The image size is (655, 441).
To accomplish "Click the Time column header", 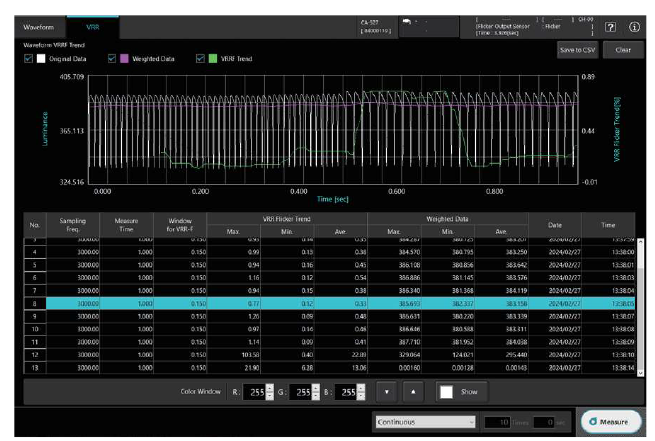I will pos(608,225).
